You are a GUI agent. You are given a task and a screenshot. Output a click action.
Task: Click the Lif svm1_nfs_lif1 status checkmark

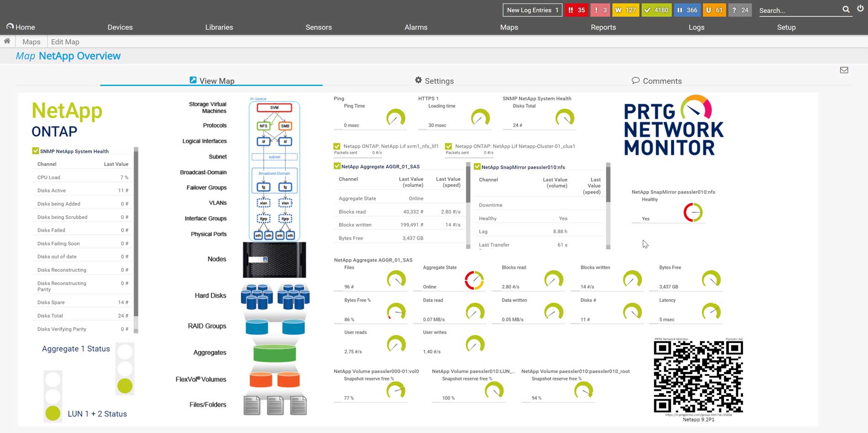point(337,146)
